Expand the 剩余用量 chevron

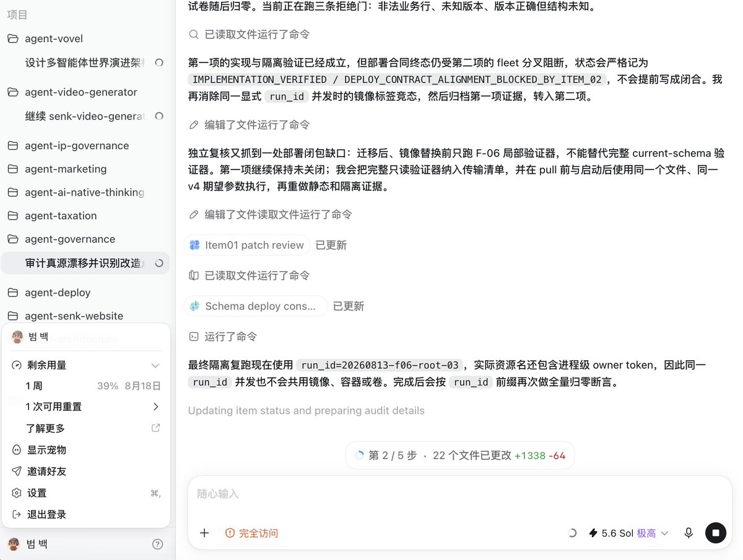[x=155, y=365]
